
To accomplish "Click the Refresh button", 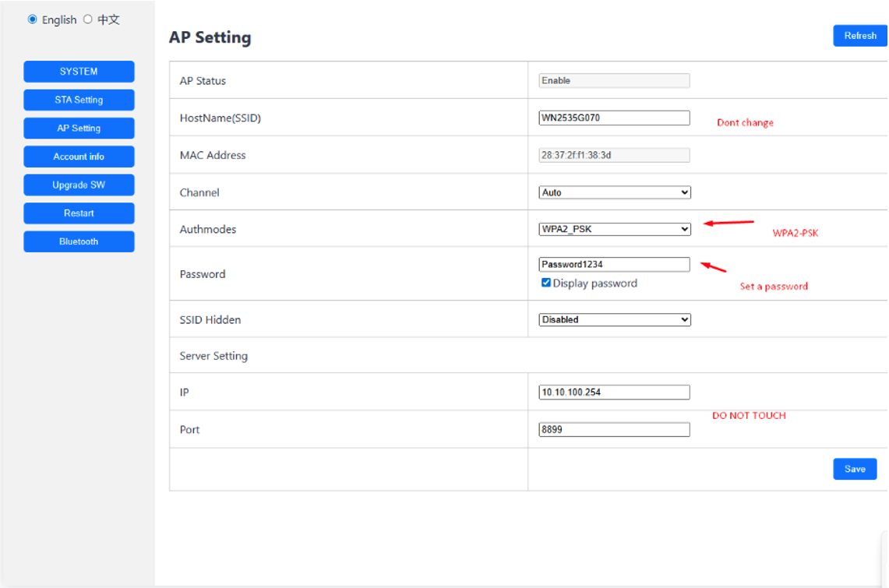I will (x=860, y=36).
